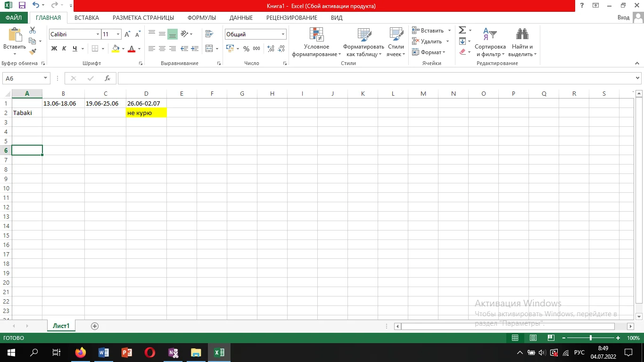Open the ФОРМУЛЫ ribbon tab
This screenshot has height=362, width=644.
coord(201,17)
